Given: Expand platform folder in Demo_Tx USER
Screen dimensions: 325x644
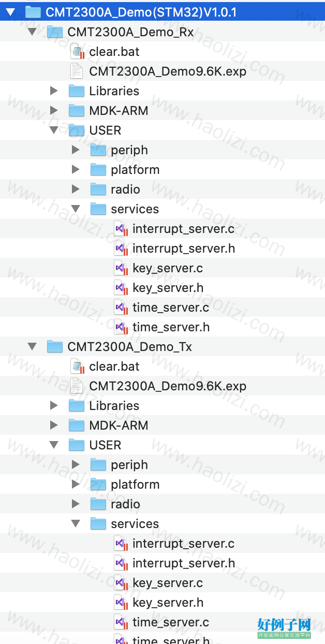Looking at the screenshot, I should [x=76, y=484].
